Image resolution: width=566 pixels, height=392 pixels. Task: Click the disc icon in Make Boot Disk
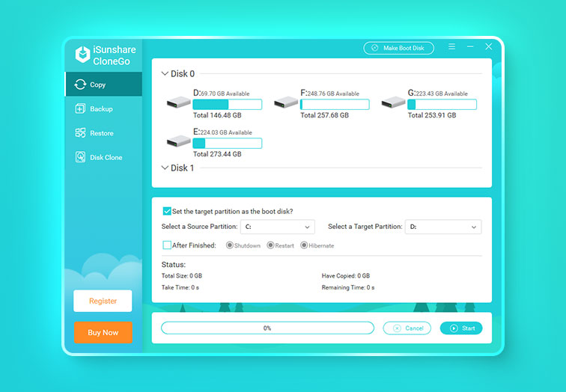[374, 48]
